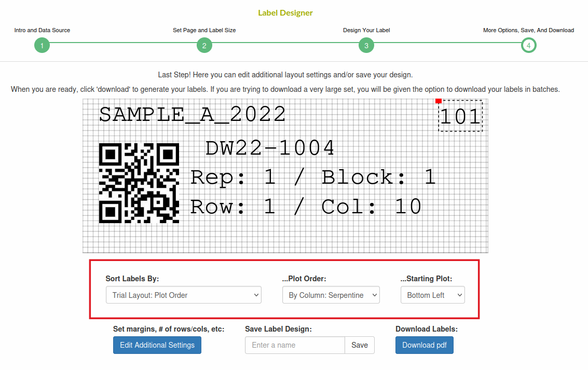Select the QR code on the label canvas
The width and height of the screenshot is (588, 370).
tap(139, 183)
